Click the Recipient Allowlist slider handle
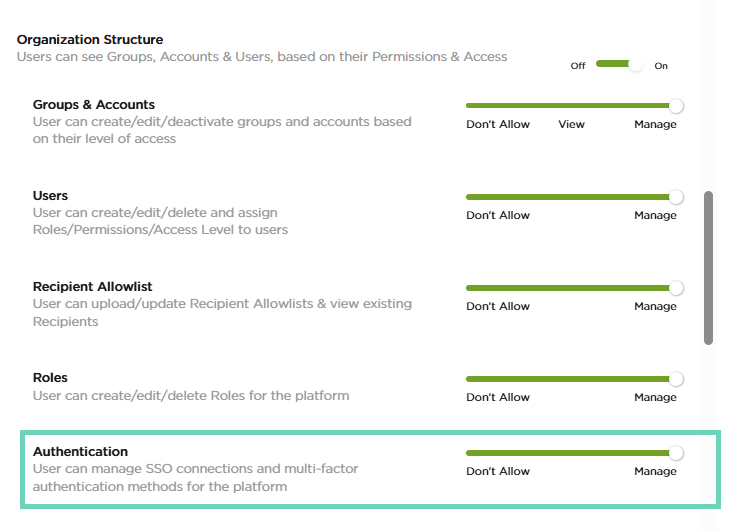 click(676, 287)
